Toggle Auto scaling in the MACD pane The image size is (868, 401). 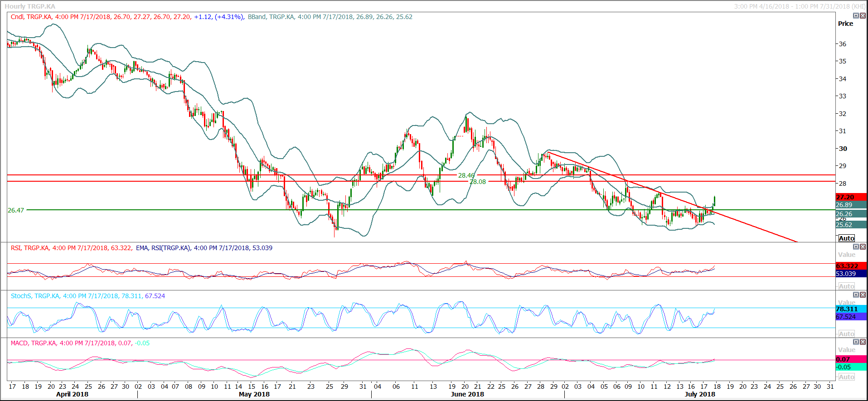pyautogui.click(x=846, y=377)
